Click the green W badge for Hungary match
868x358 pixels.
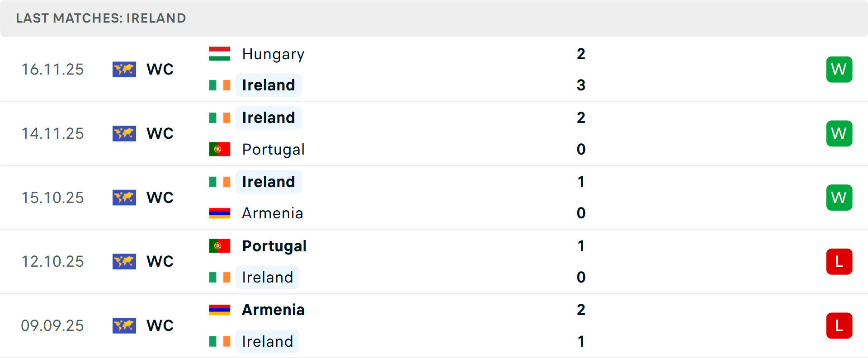(839, 70)
